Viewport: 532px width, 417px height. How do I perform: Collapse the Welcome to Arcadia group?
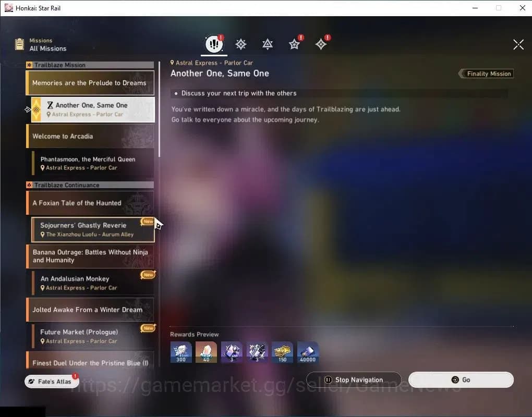(x=90, y=136)
